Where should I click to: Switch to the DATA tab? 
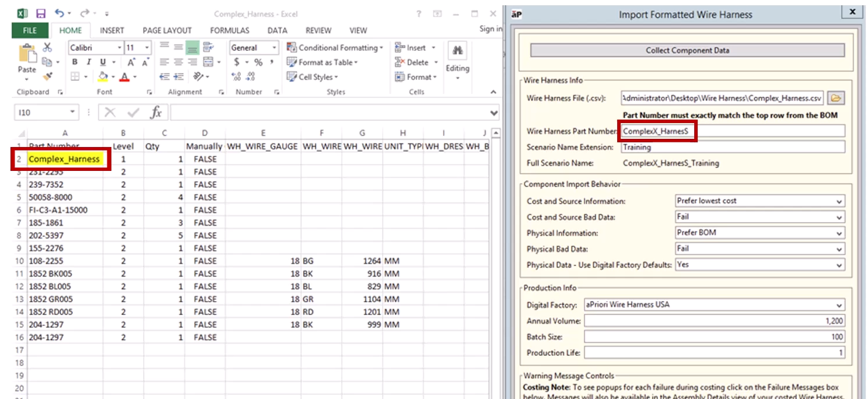(277, 30)
